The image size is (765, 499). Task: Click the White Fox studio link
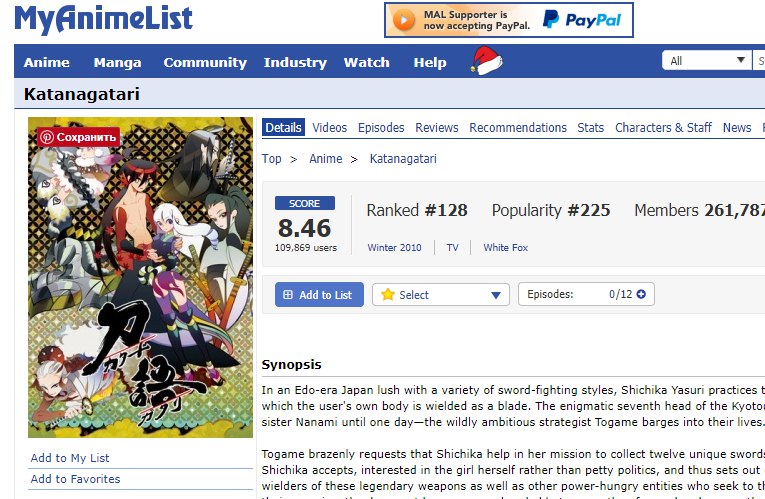coord(505,247)
